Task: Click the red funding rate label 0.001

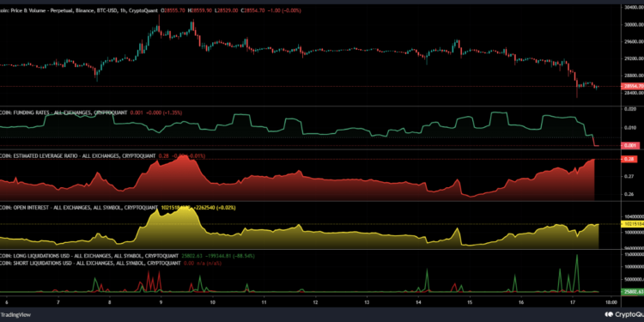Action: [x=630, y=146]
